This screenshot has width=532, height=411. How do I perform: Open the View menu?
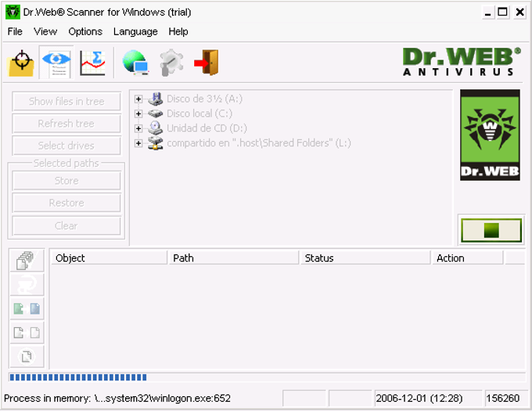[45, 31]
